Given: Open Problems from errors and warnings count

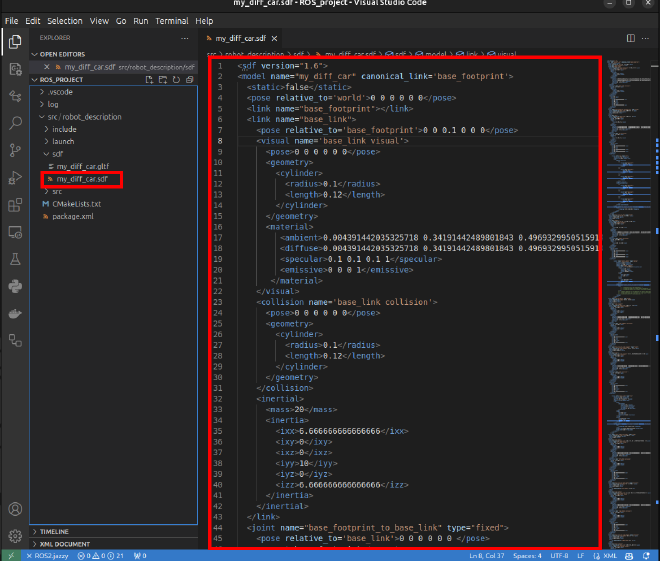Looking at the screenshot, I should pos(101,556).
